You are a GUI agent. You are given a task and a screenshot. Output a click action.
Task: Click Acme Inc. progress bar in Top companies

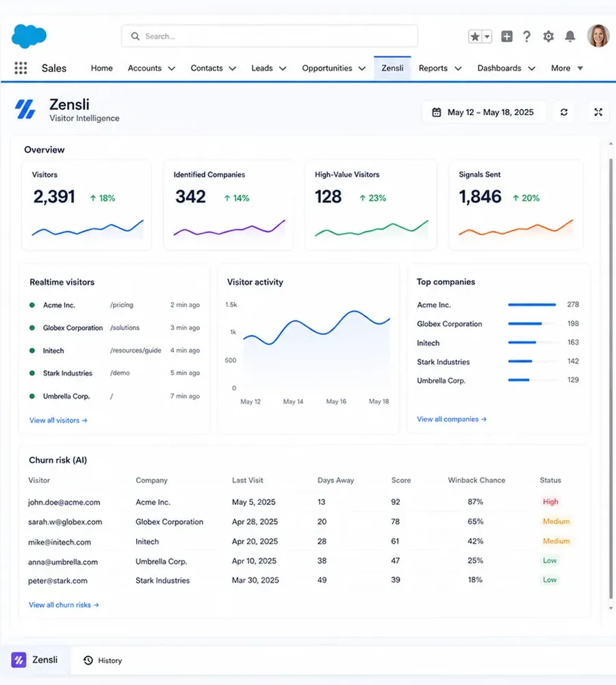(x=532, y=305)
